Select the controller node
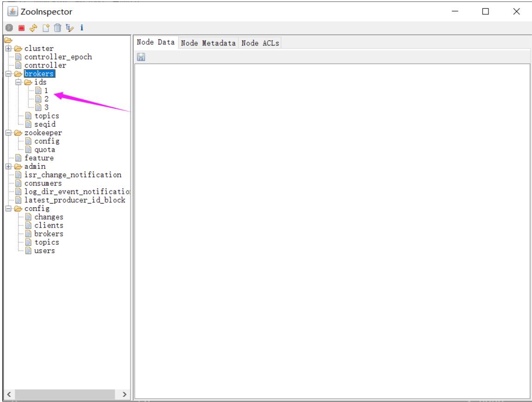Image resolution: width=532 pixels, height=402 pixels. click(45, 65)
